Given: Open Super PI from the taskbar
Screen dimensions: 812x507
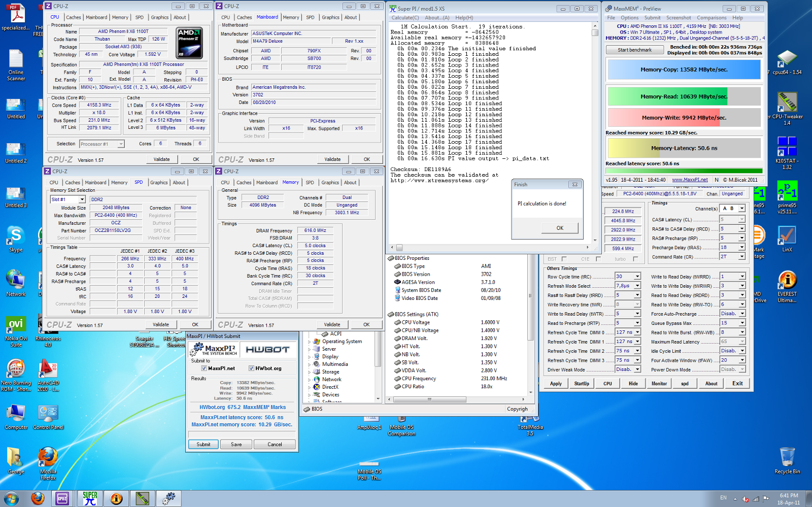Looking at the screenshot, I should click(90, 498).
